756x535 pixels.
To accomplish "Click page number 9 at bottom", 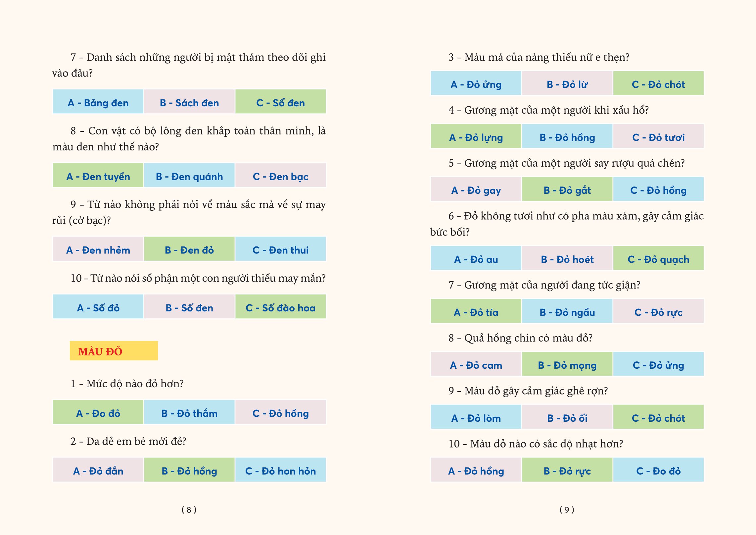I will (x=567, y=509).
